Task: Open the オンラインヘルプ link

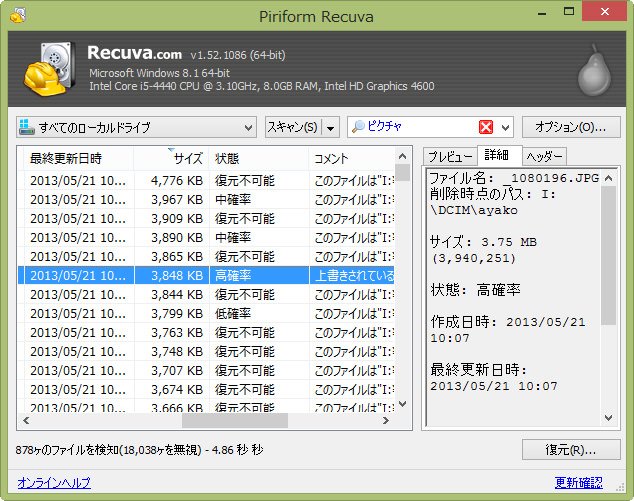Action: [54, 482]
